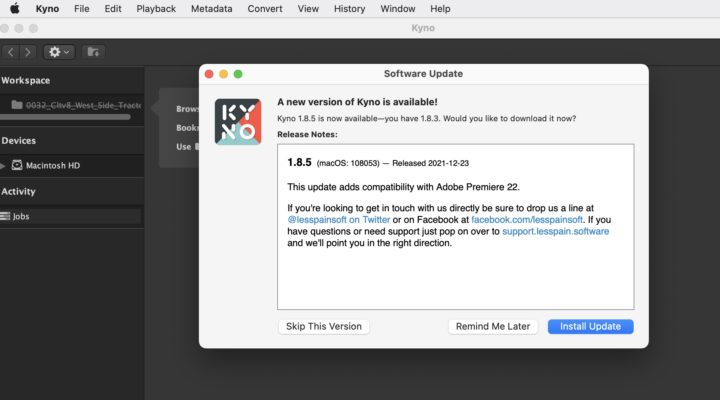Click the Devices section header
The height and width of the screenshot is (400, 720).
(x=18, y=141)
